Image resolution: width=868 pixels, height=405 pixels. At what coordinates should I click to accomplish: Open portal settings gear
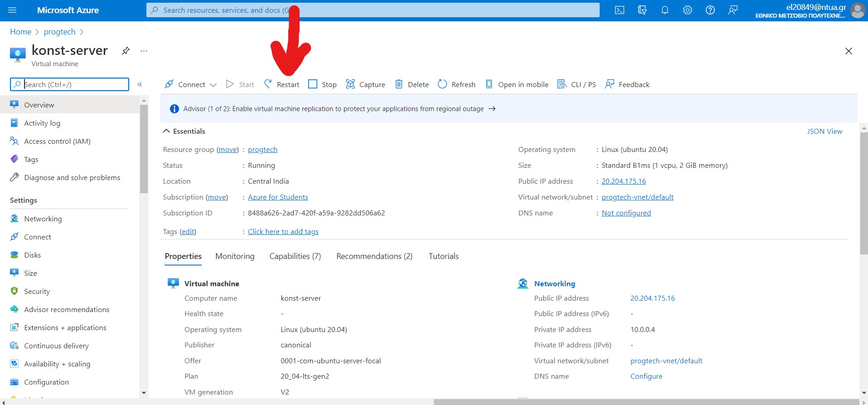click(688, 10)
